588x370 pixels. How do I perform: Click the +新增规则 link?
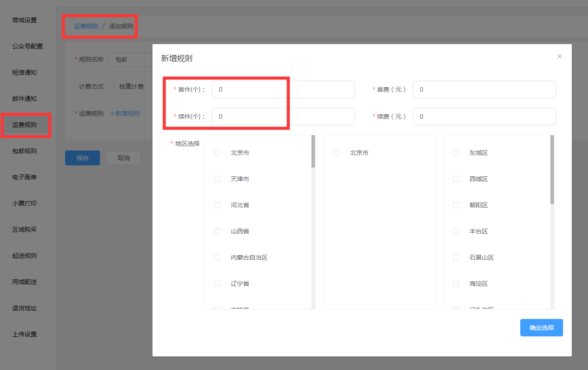pos(125,113)
